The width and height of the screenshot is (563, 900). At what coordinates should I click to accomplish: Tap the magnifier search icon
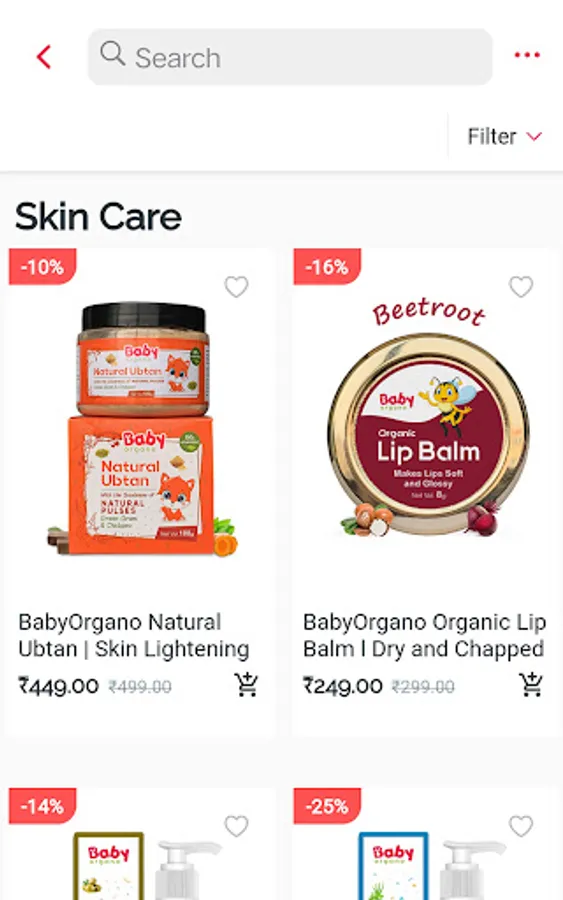[x=112, y=53]
